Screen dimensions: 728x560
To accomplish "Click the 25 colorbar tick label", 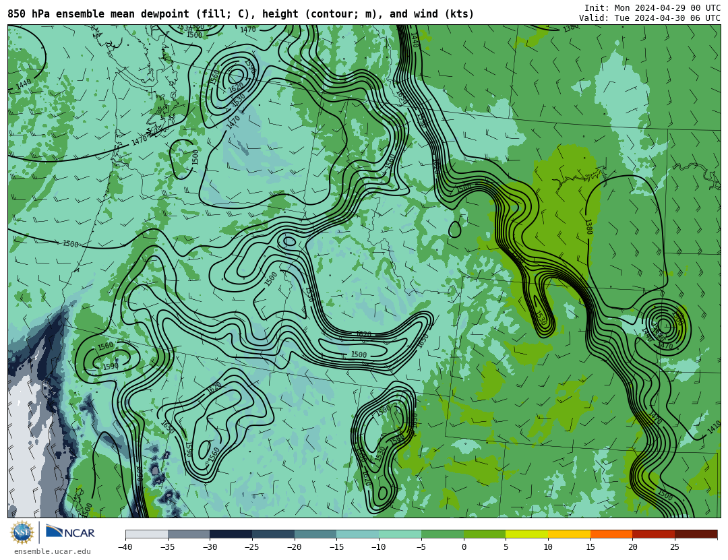I will point(675,547).
